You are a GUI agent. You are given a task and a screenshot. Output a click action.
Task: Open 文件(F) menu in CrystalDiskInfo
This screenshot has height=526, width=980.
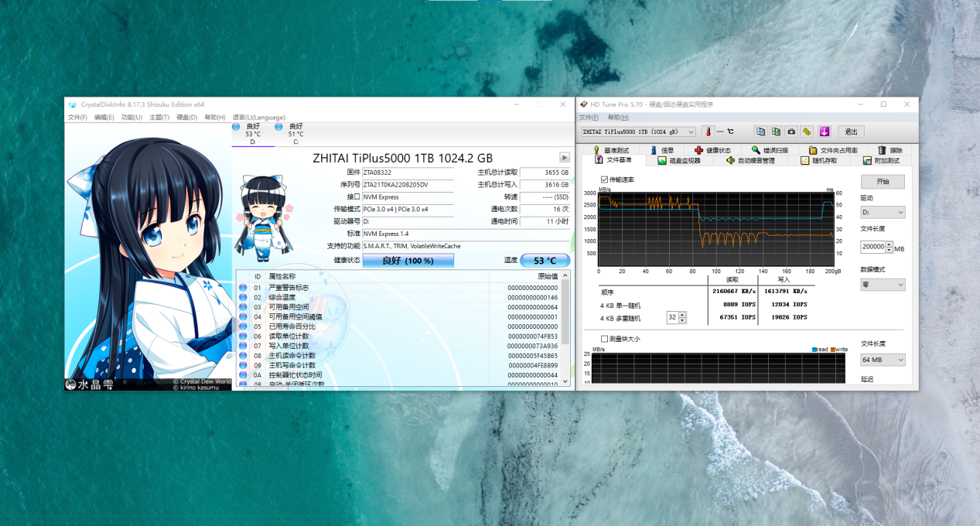(x=77, y=118)
